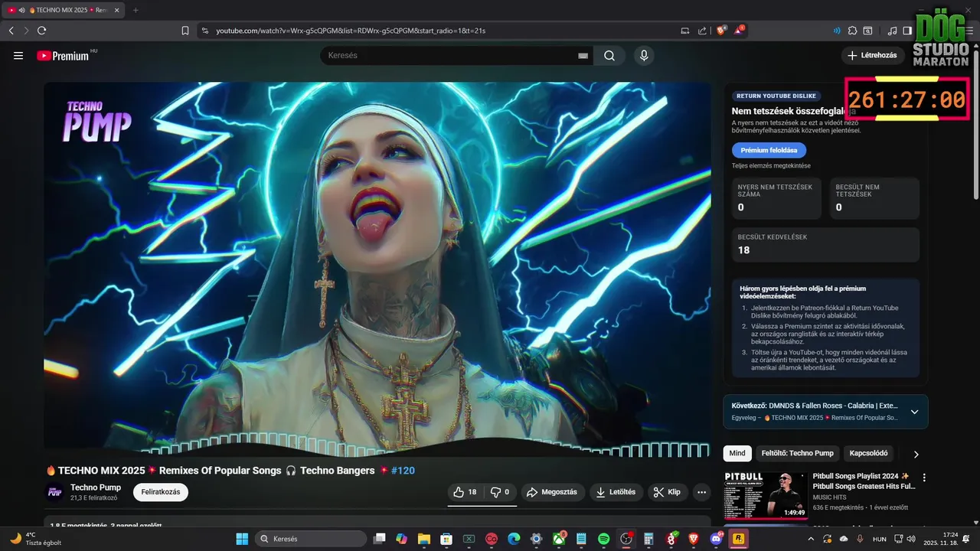Click Prémium feloldása button

(769, 150)
